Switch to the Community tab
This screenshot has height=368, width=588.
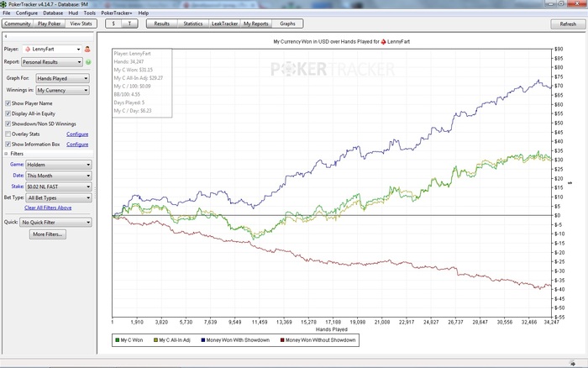click(18, 24)
